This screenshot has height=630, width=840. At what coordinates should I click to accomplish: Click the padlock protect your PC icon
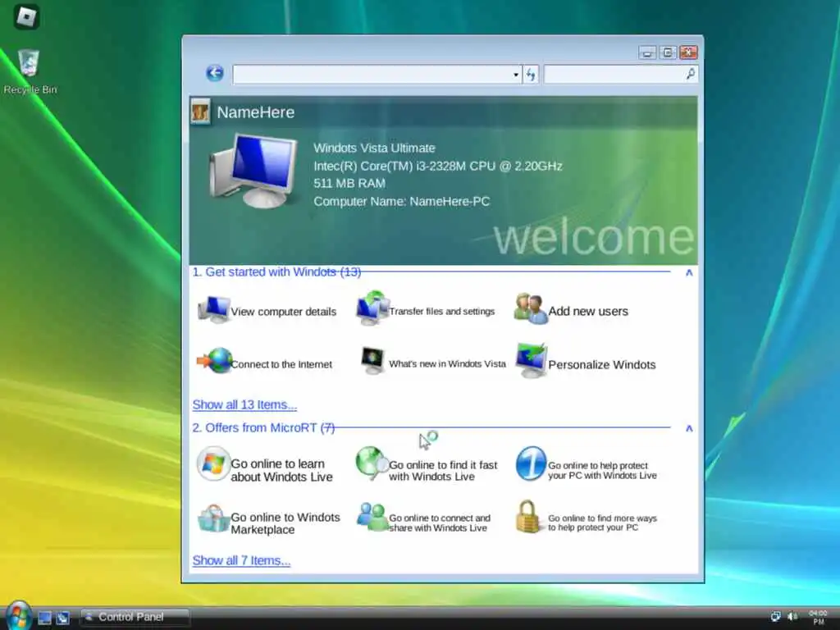(527, 517)
